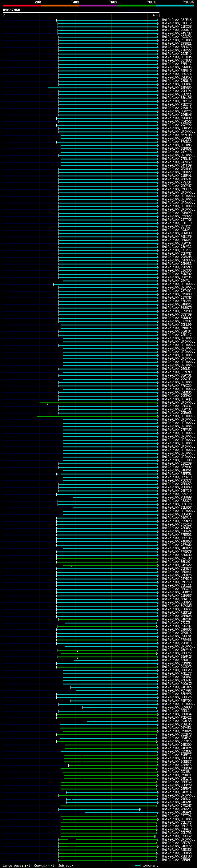This screenshot has width=197, height=868.
Task: Select hit label UniRef100_Q54XK2
Action: point(176,122)
